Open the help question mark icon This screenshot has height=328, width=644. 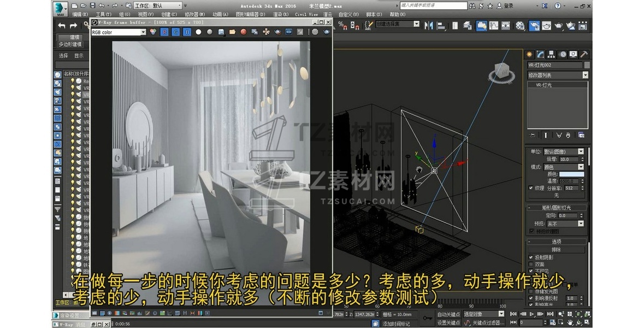pos(557,6)
